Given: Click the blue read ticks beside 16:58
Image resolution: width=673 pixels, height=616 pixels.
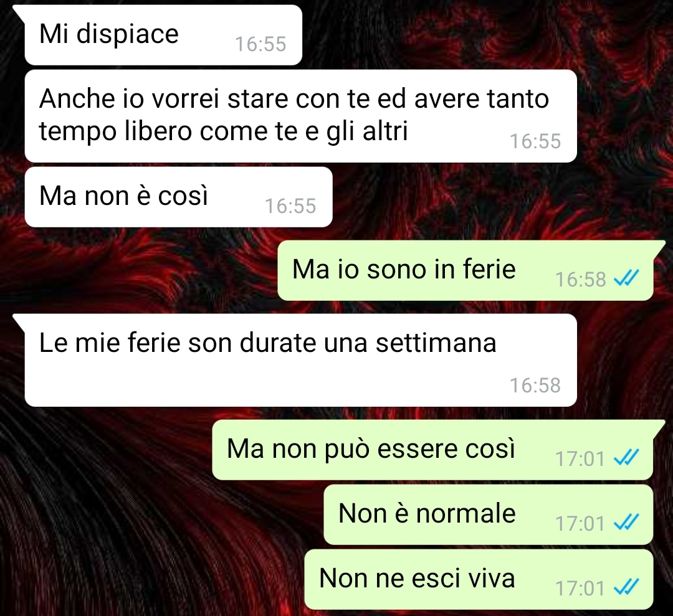Looking at the screenshot, I should 626,278.
